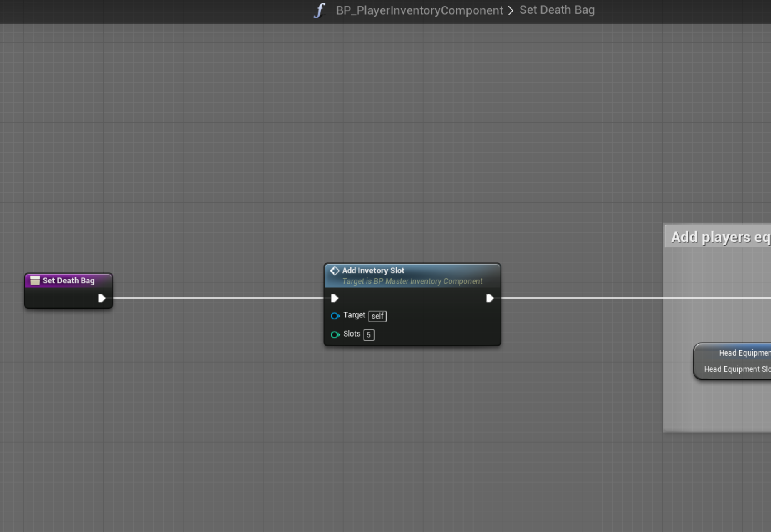The height and width of the screenshot is (532, 771).
Task: Select the Set Death Bag entry node title
Action: tap(69, 280)
